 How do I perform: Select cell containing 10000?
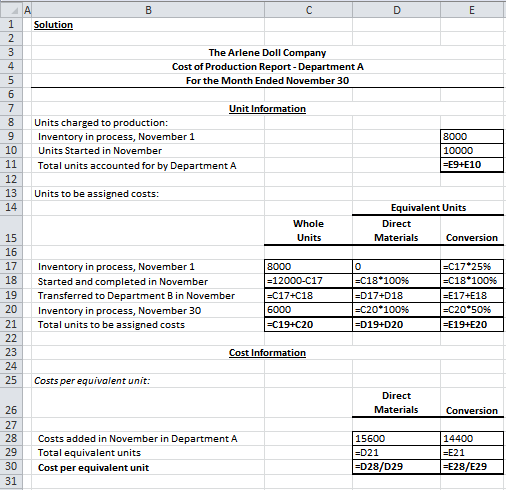point(472,150)
